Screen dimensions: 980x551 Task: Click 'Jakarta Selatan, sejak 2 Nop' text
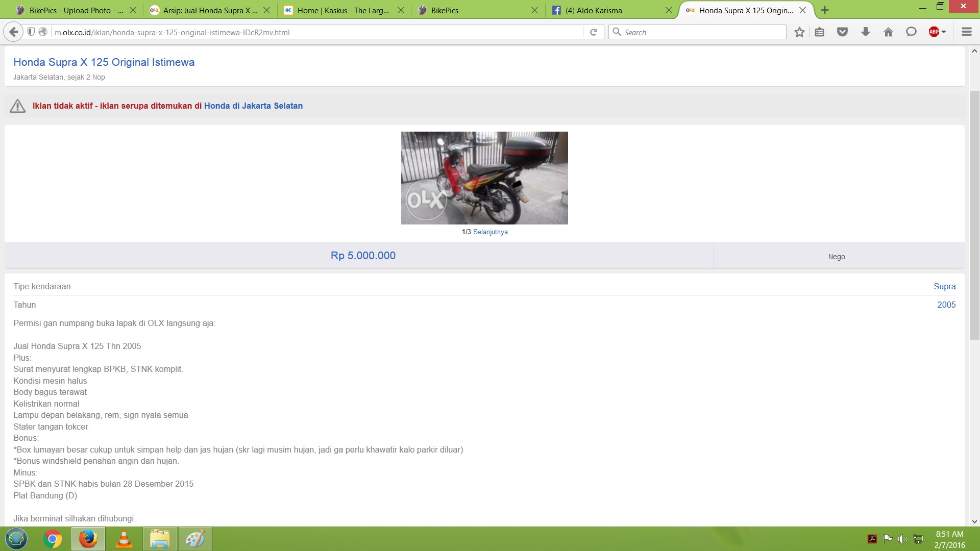[x=59, y=77]
